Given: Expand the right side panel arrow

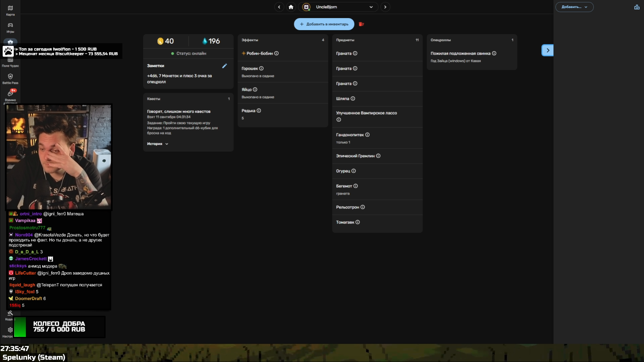Looking at the screenshot, I should click(x=547, y=50).
